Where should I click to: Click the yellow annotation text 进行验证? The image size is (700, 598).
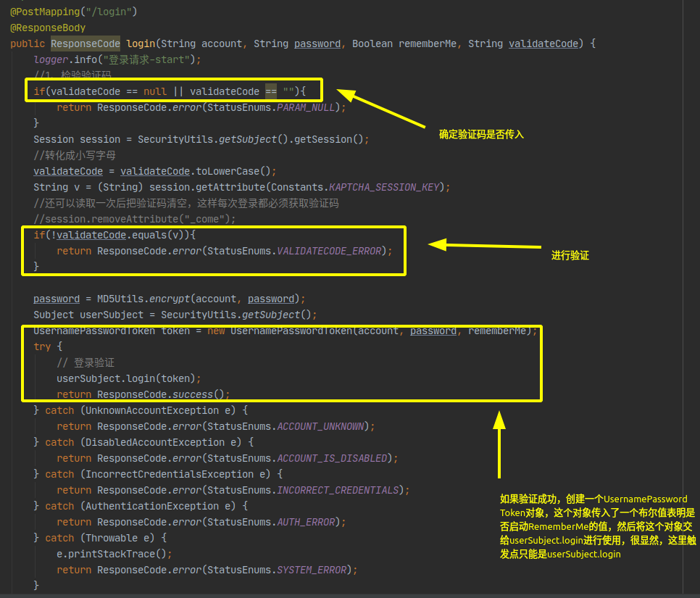[x=570, y=255]
